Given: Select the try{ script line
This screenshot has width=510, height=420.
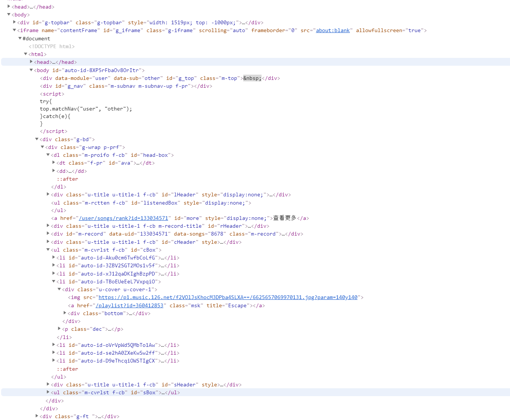Looking at the screenshot, I should (x=46, y=101).
